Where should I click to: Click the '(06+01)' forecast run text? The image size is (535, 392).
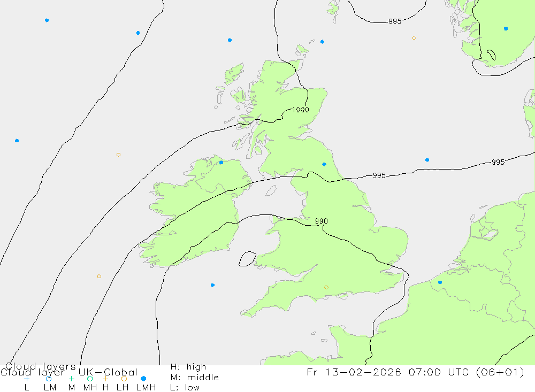500,372
